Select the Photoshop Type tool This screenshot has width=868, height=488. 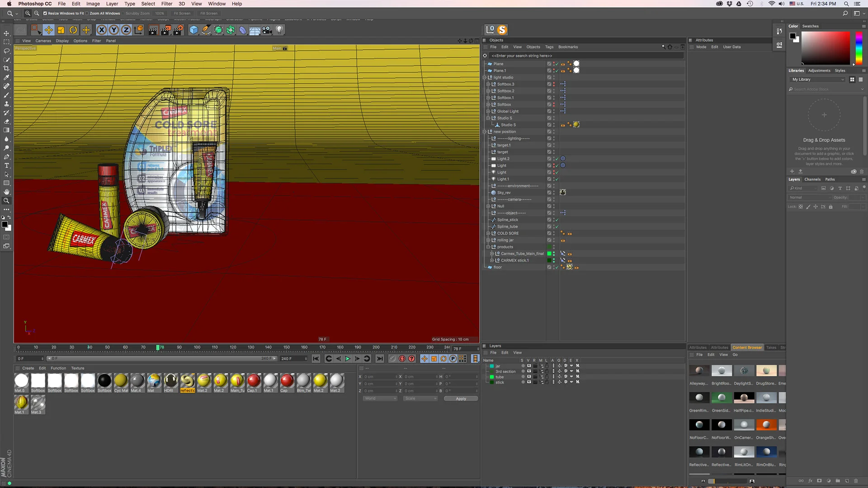[6, 166]
